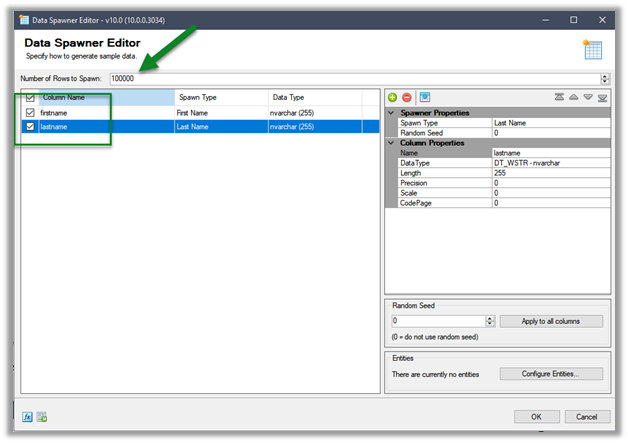This screenshot has width=628, height=443.
Task: Sort by the Spawn Type column header
Action: click(218, 98)
